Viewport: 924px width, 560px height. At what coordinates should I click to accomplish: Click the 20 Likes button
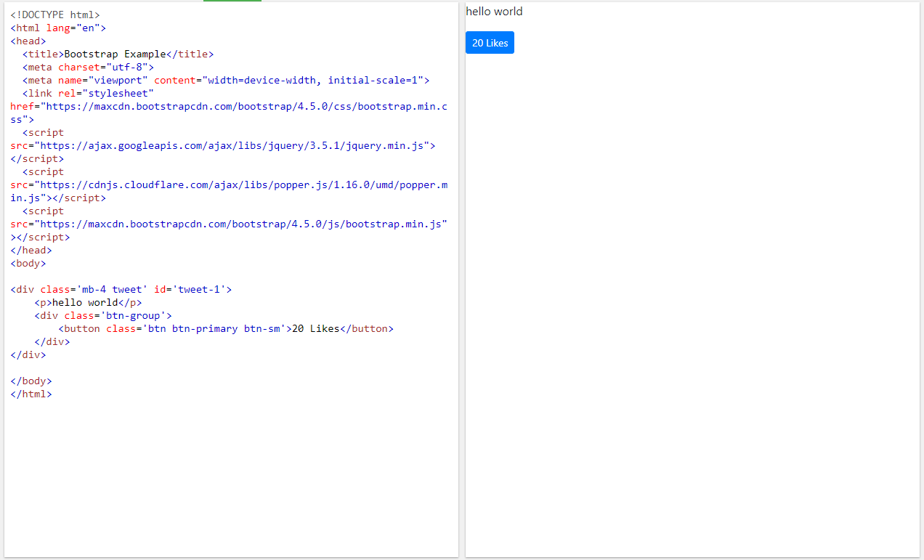[x=490, y=43]
